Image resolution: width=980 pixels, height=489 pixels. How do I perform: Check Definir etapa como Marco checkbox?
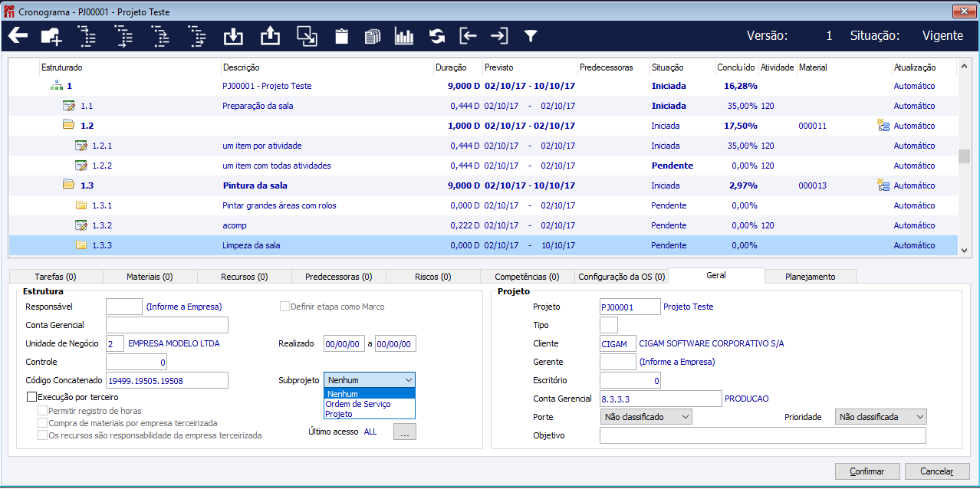284,307
